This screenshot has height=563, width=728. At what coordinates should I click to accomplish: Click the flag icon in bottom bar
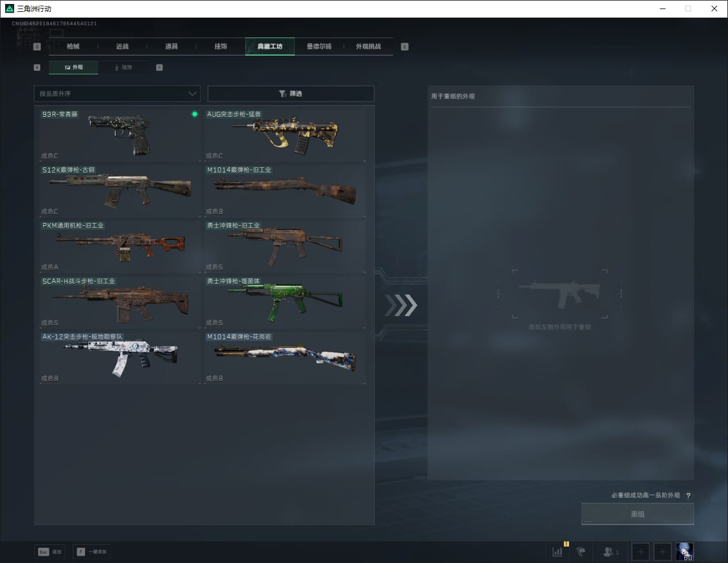[581, 552]
